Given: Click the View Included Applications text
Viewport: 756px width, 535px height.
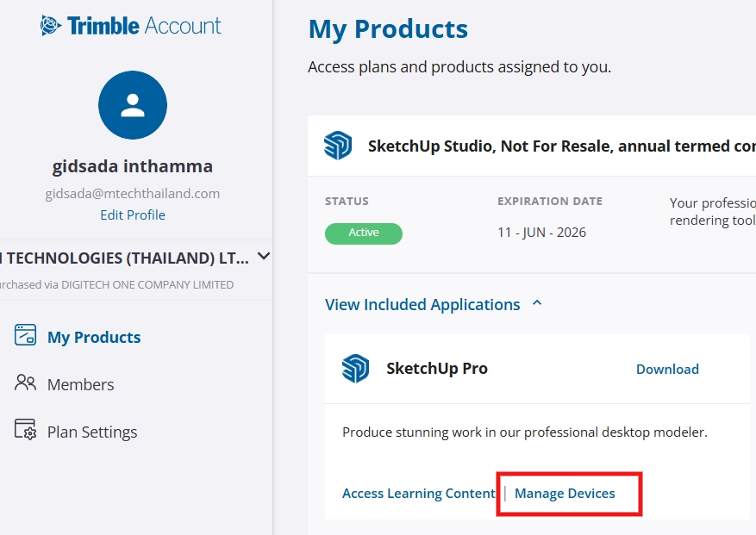Looking at the screenshot, I should pyautogui.click(x=422, y=304).
